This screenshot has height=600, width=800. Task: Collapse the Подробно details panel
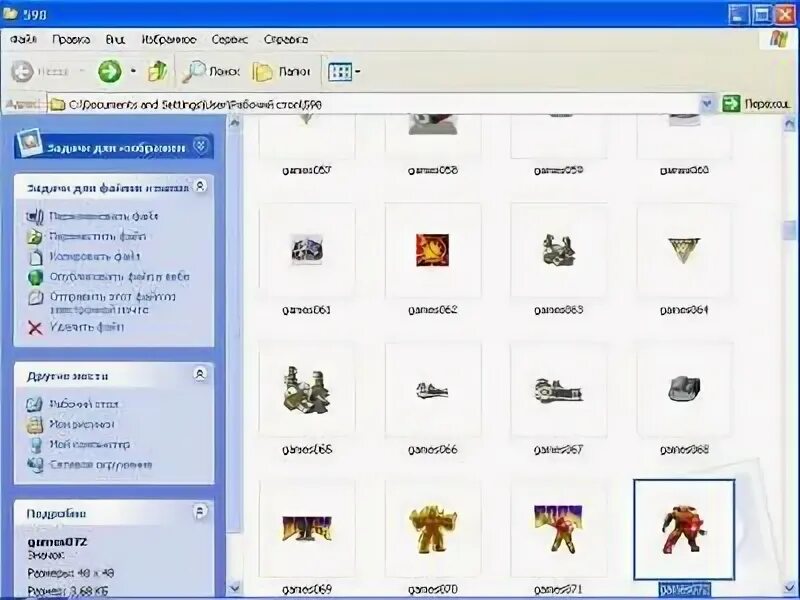(x=200, y=511)
